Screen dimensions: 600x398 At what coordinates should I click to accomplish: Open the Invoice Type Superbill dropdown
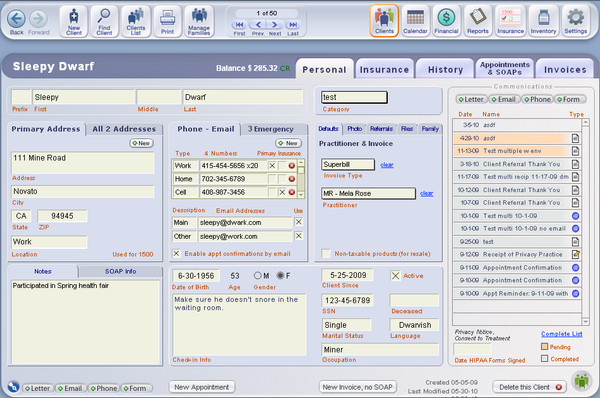click(x=348, y=165)
